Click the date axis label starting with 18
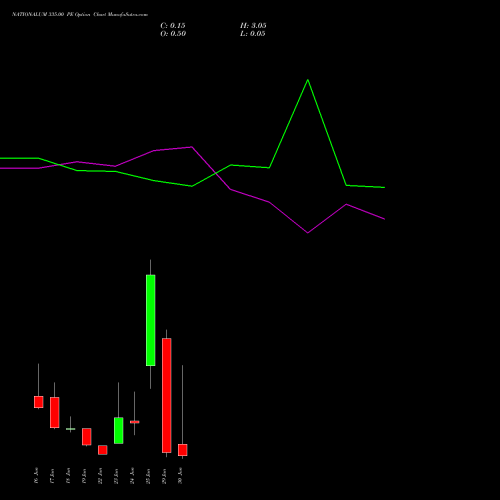500x500 pixels. 68,476
